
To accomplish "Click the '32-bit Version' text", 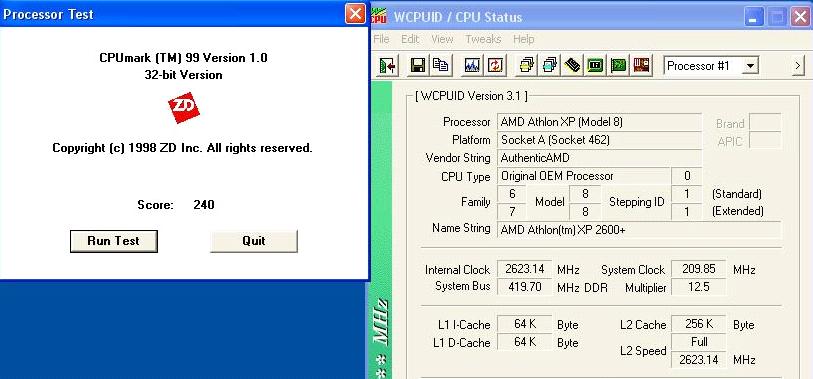I will tap(184, 75).
